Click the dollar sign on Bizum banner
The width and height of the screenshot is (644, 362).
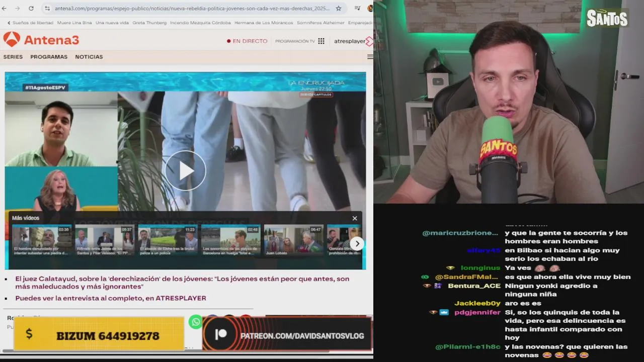[x=29, y=334]
